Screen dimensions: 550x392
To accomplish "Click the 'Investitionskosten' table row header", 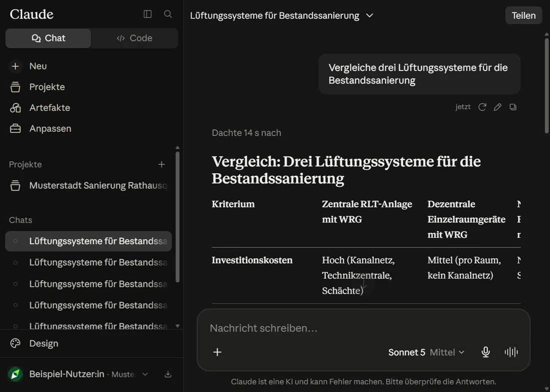I will [x=252, y=260].
